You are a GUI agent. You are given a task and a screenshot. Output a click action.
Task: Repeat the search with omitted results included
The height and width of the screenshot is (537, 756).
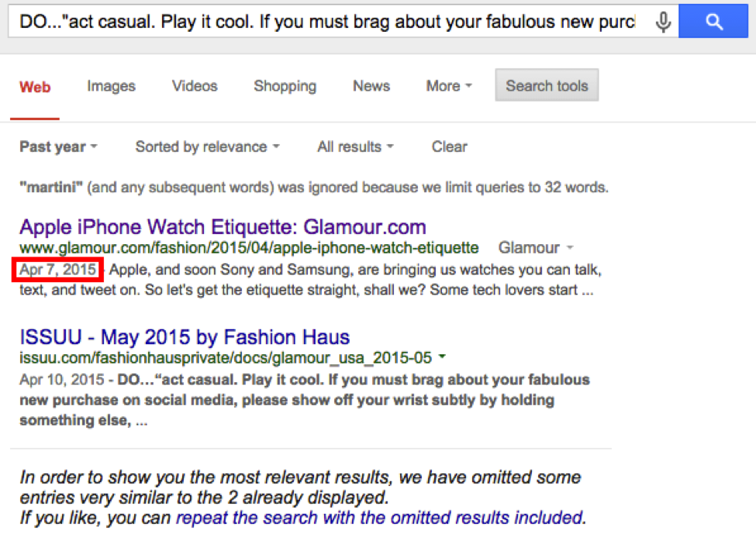381,518
